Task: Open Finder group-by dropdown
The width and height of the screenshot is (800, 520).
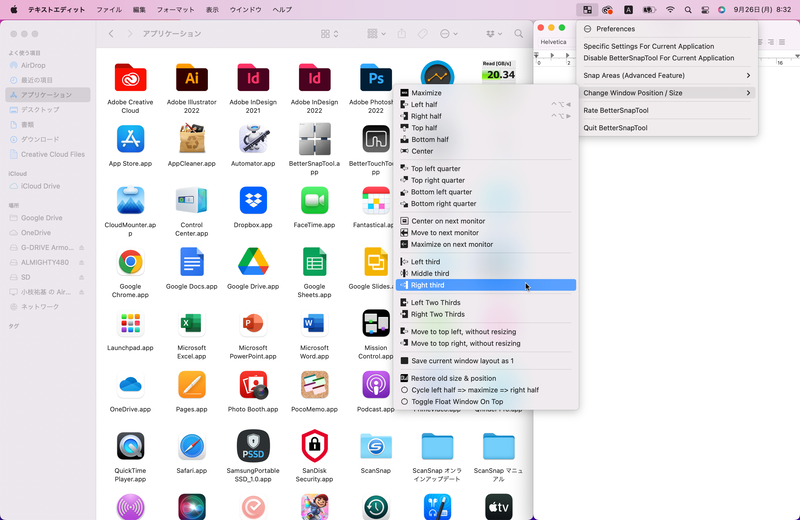Action: pyautogui.click(x=377, y=34)
